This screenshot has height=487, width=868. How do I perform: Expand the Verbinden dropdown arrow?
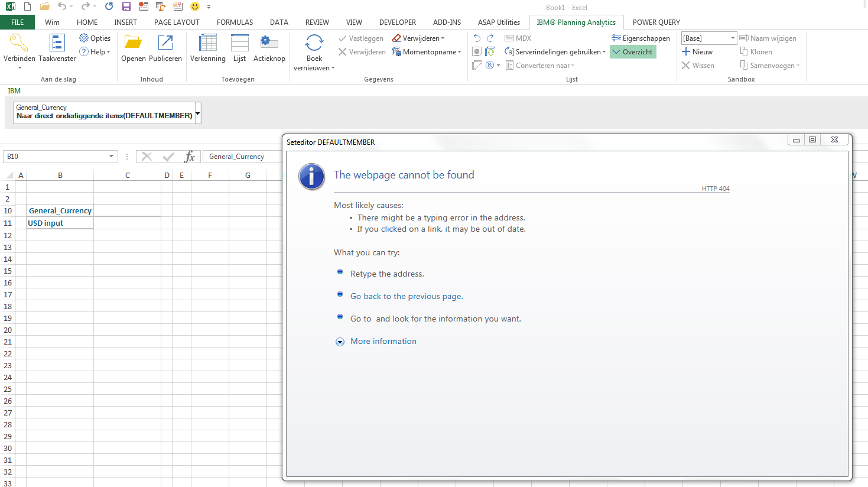pos(19,68)
